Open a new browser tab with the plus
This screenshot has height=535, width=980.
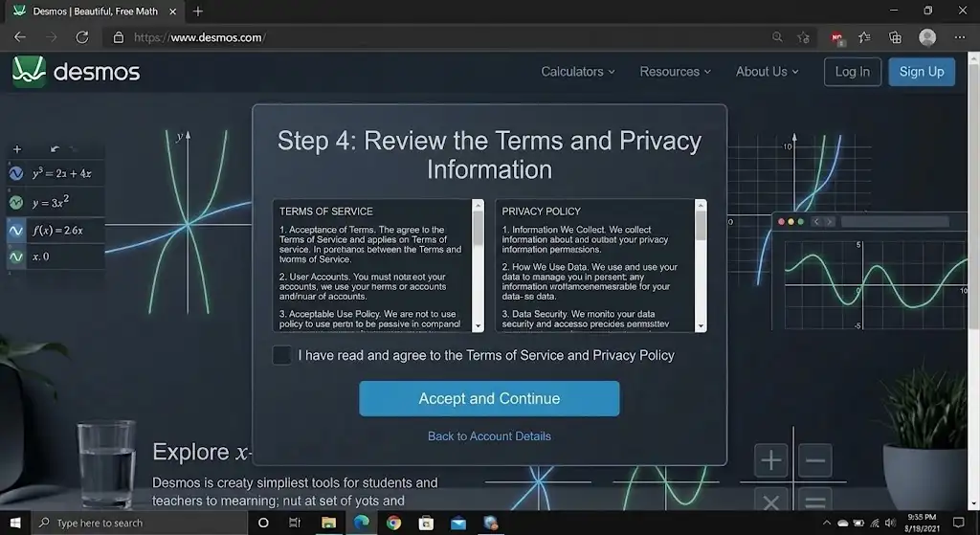197,11
